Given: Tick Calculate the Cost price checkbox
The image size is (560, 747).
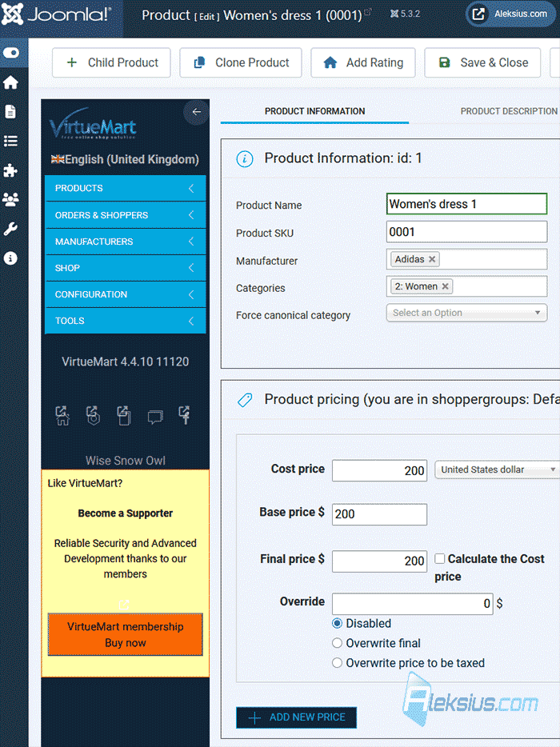Looking at the screenshot, I should (439, 558).
